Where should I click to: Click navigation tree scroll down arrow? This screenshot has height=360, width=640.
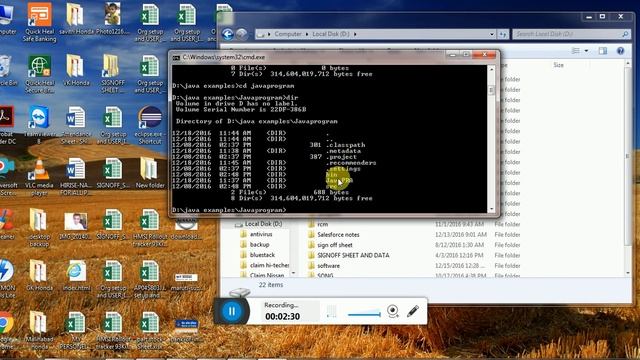tap(293, 273)
